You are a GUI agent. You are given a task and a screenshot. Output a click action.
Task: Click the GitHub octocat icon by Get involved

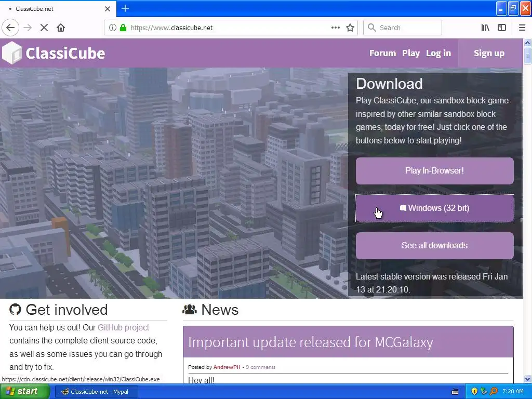click(x=15, y=310)
